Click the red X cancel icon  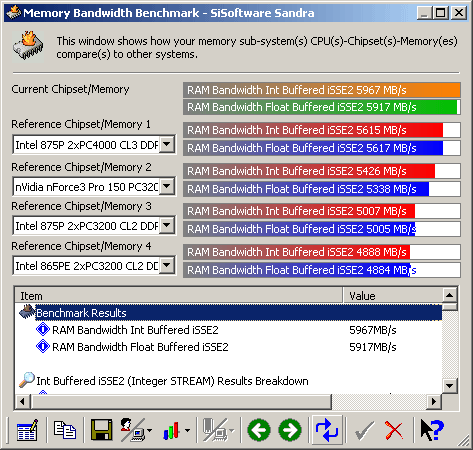(394, 430)
